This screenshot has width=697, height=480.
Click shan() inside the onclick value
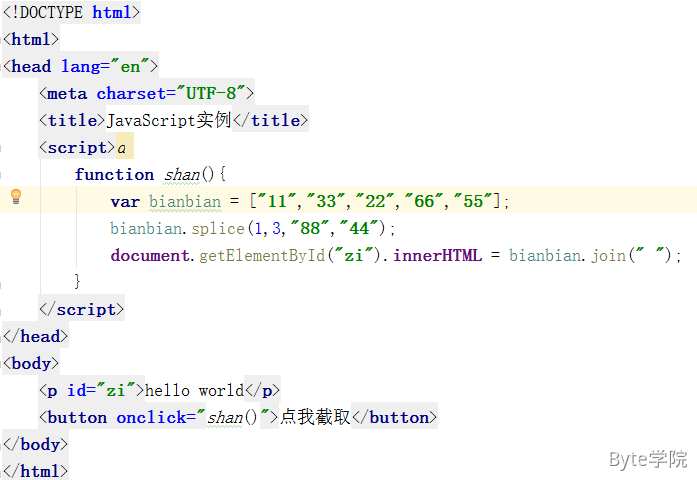pos(232,417)
